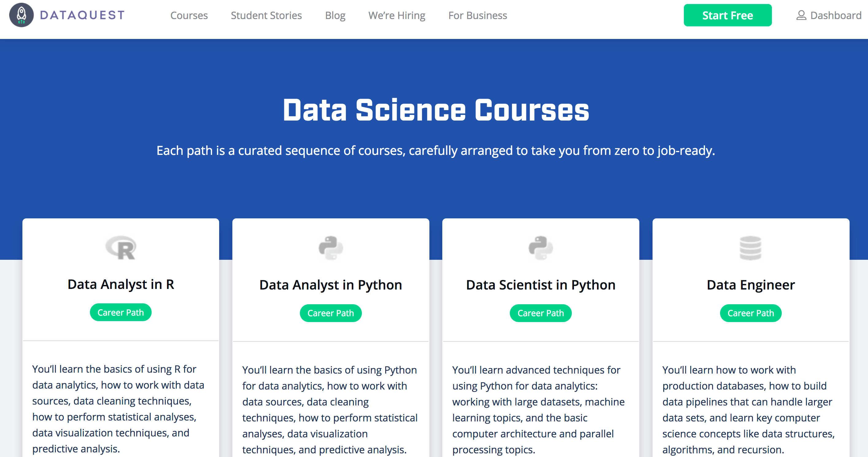Expand the Data Engineer course card details
The image size is (868, 457).
coord(750,284)
